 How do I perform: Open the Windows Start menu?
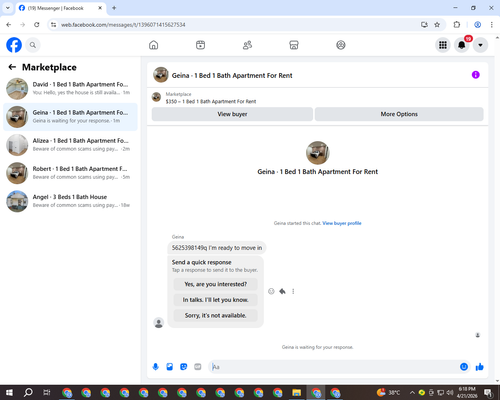(x=9, y=393)
